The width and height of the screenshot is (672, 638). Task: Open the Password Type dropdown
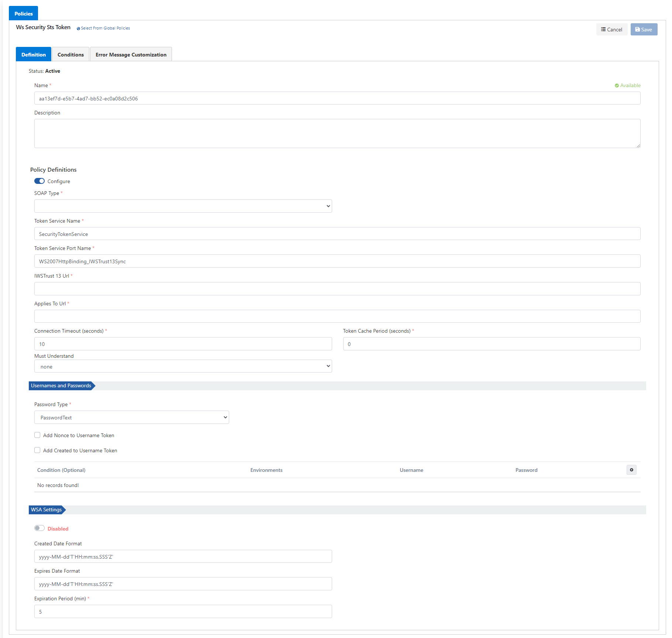(x=131, y=417)
